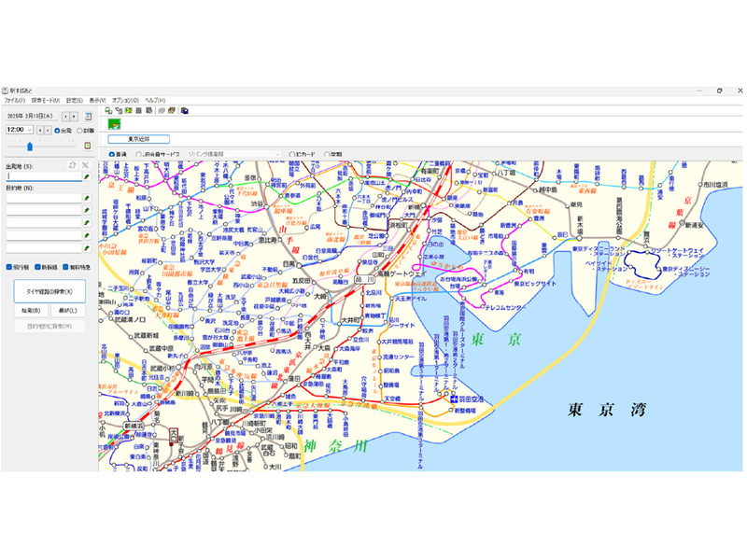
Task: Click the timetable list icon in the toolbar
Action: point(137,109)
